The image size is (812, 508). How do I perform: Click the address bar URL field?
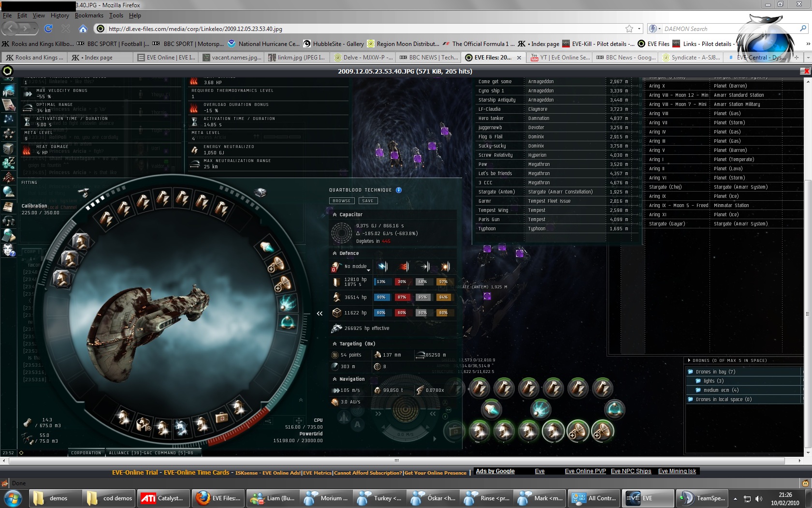pyautogui.click(x=365, y=29)
